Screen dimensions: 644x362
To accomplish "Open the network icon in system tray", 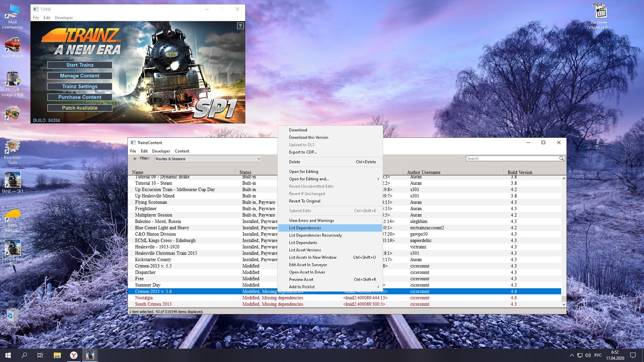I will 580,355.
